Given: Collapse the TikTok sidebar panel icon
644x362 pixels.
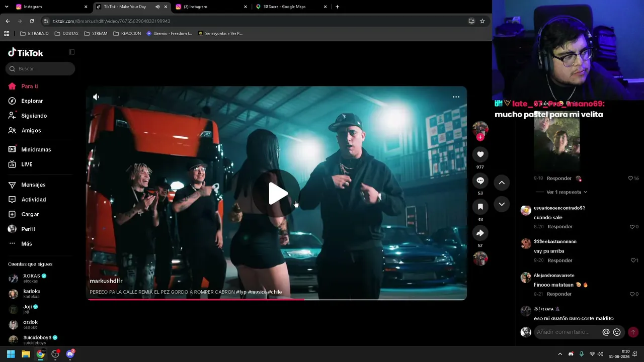Looking at the screenshot, I should pyautogui.click(x=71, y=52).
